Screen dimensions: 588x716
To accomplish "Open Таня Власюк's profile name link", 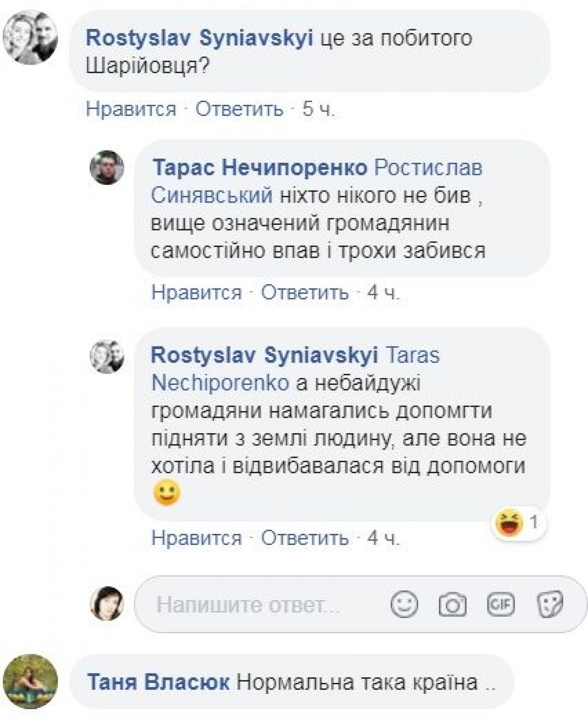I will coord(158,682).
